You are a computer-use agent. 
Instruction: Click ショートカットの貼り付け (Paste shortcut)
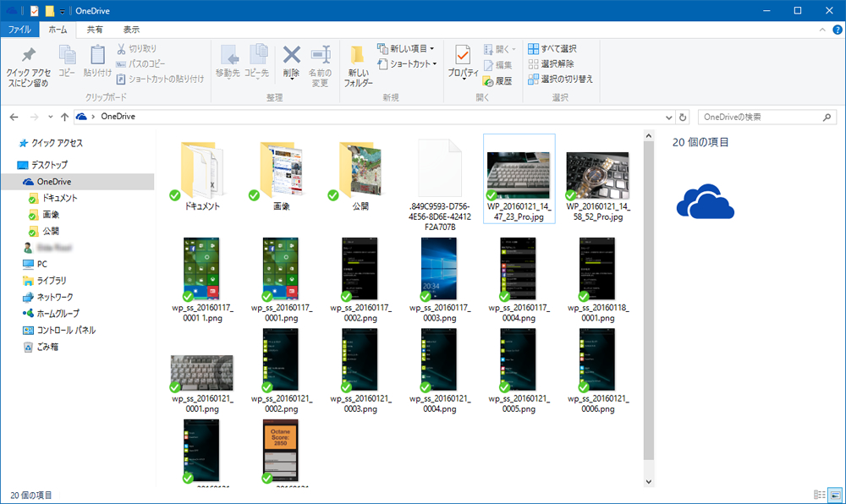(160, 79)
